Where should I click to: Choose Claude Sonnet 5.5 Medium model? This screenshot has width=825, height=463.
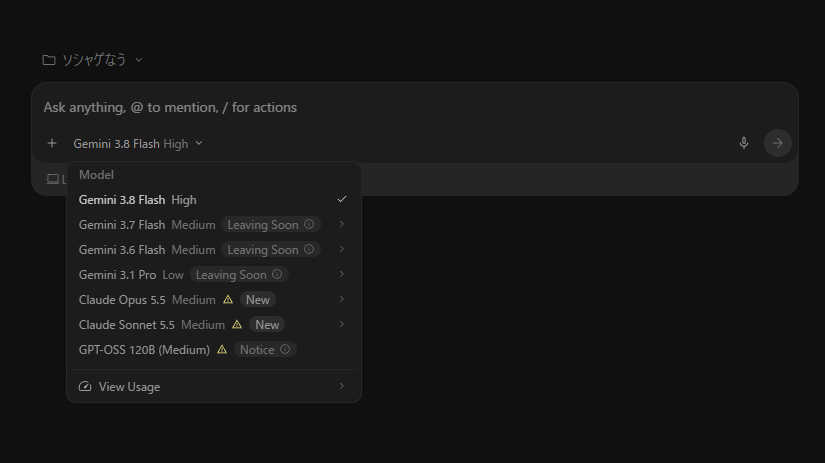point(214,325)
